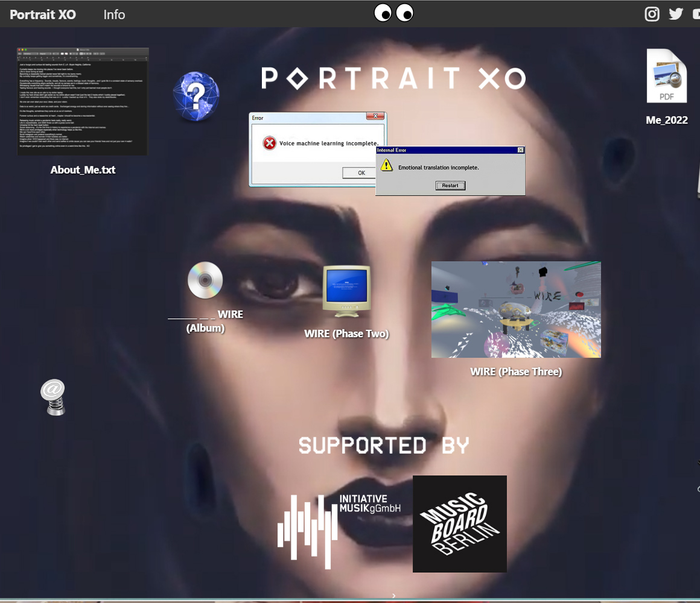Open the YouTube icon at top corner
The height and width of the screenshot is (603, 700).
(695, 13)
